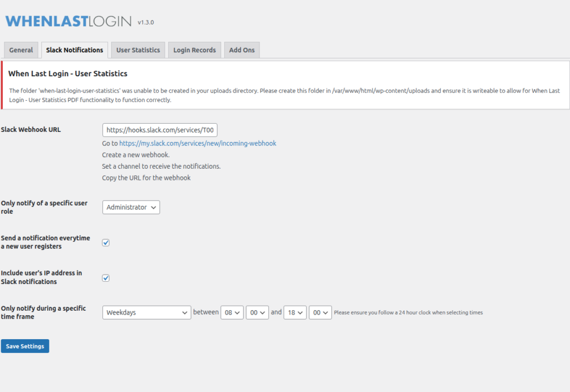Click the 'Only notify during a specific time frame' label
Screen dimensions: 570x392
43,312
